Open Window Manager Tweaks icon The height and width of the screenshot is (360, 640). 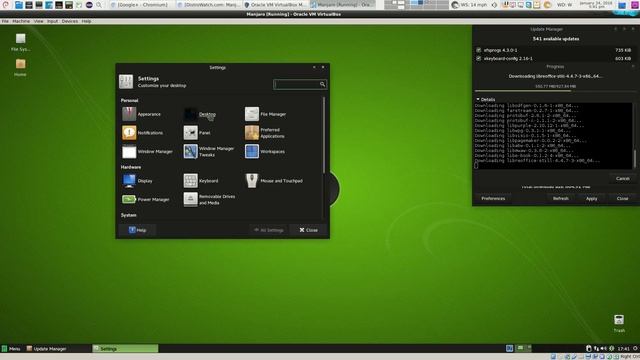(x=190, y=151)
